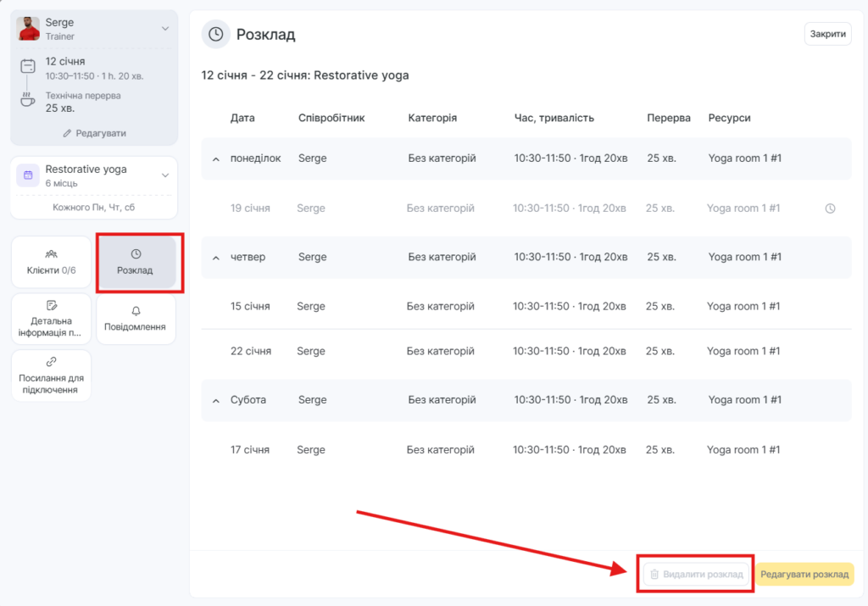This screenshot has width=868, height=606.
Task: Click the calendar icon next to 12 січня
Action: (28, 66)
